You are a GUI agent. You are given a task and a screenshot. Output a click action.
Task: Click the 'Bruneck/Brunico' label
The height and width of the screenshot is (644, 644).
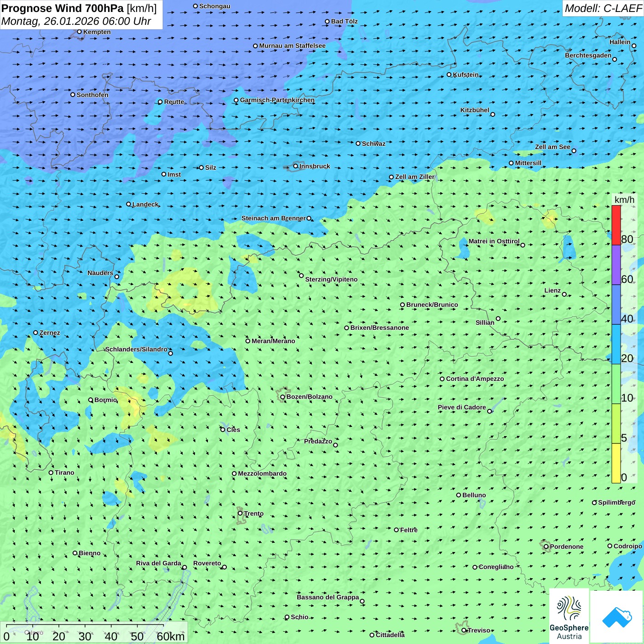coord(432,305)
